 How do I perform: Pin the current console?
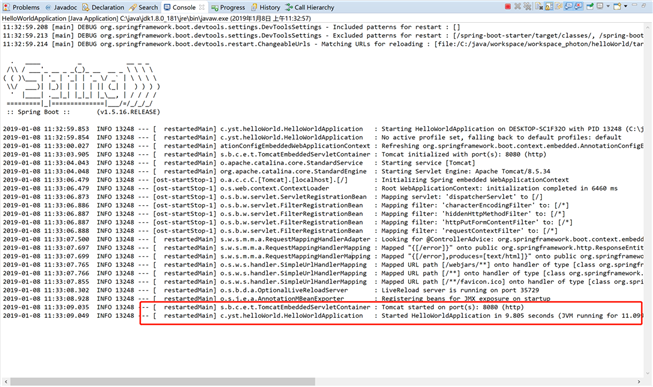pos(590,6)
